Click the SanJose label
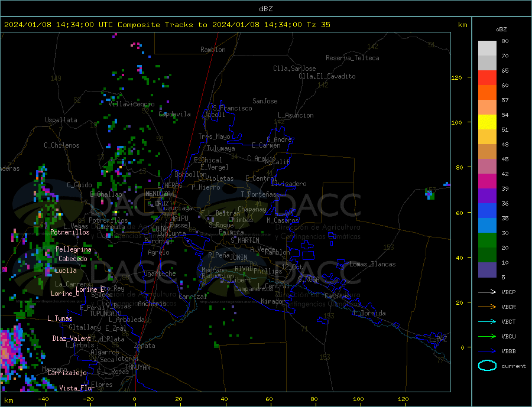The image size is (532, 407). pyautogui.click(x=265, y=101)
